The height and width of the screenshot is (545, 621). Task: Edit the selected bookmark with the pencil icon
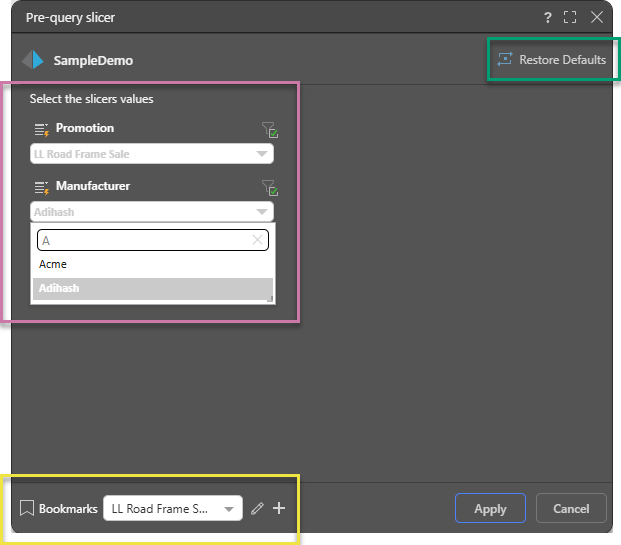258,509
